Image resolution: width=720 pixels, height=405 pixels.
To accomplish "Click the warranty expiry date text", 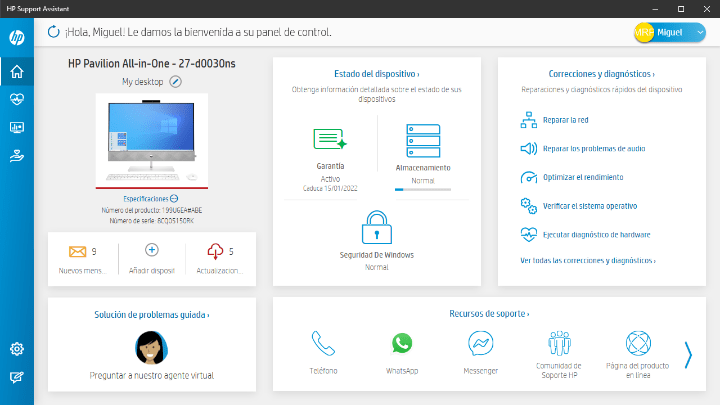I will click(330, 188).
